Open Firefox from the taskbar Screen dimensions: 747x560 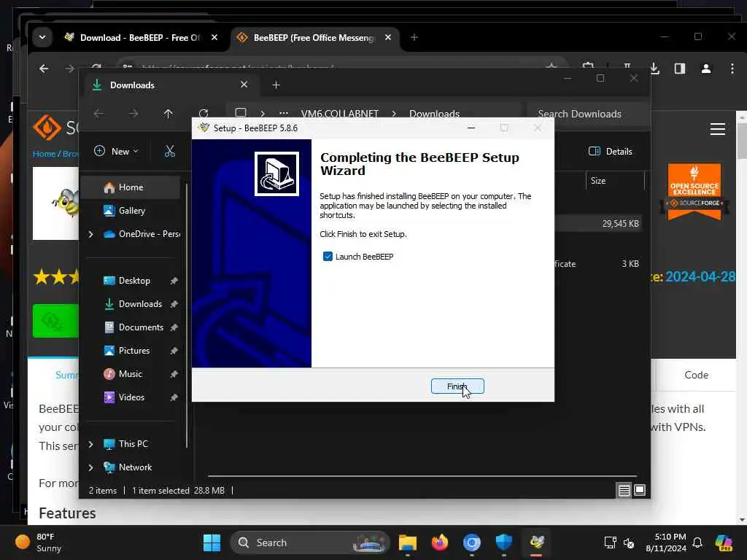pos(440,542)
